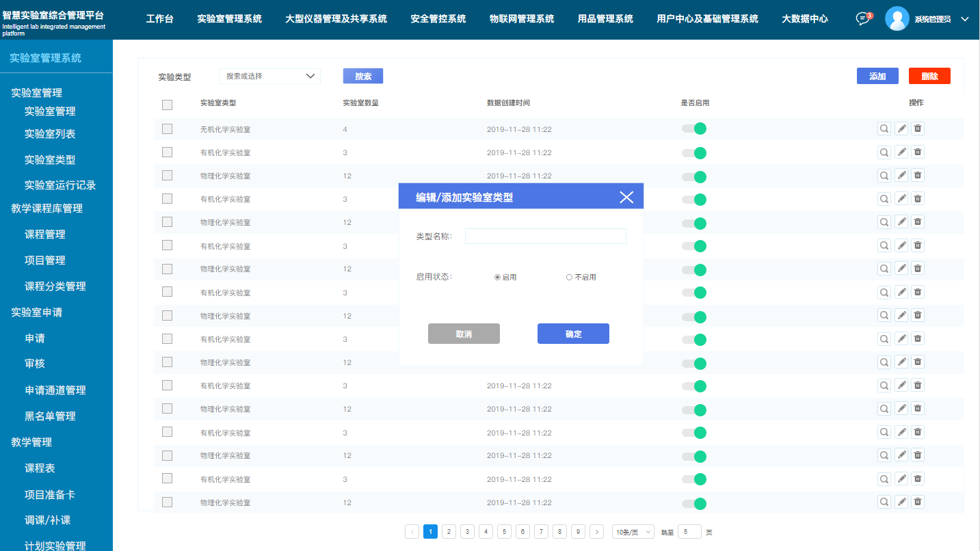Toggle the 是否启用 switch for 无机化学实验室

(x=693, y=129)
